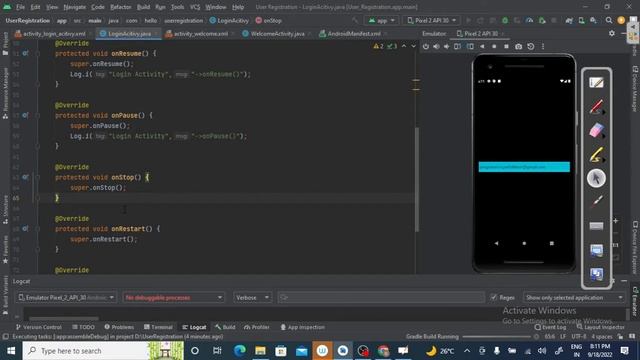Open the Pixel 2 API 30 device dropdown
Image resolution: width=640 pixels, height=360 pixels.
[x=431, y=20]
